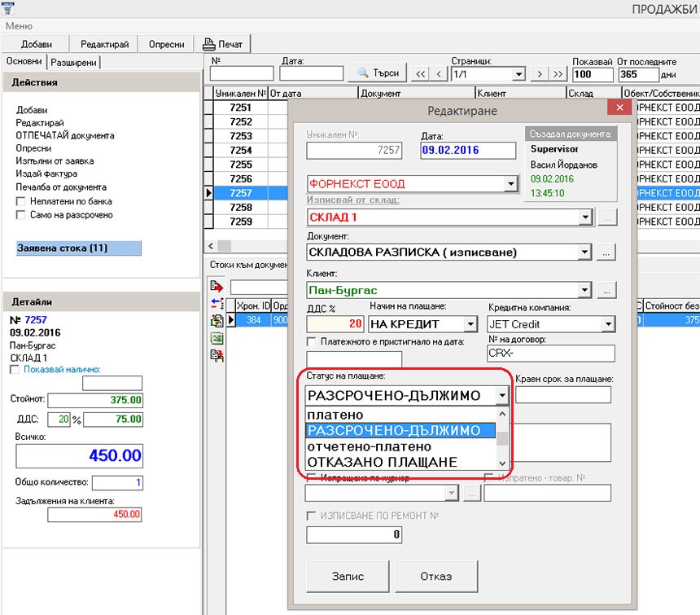Viewport: 700px width, 615px height.
Task: Enable the Показвай налично checkbox
Action: click(x=15, y=369)
